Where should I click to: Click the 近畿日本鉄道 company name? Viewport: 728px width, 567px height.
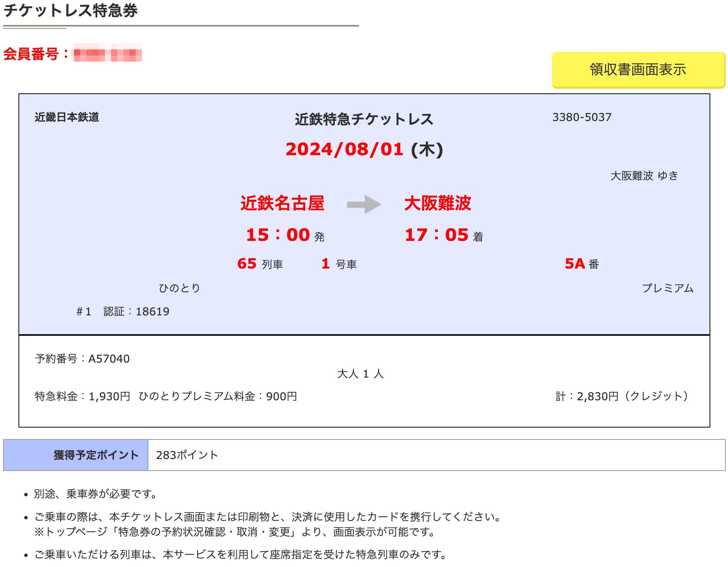coord(67,117)
